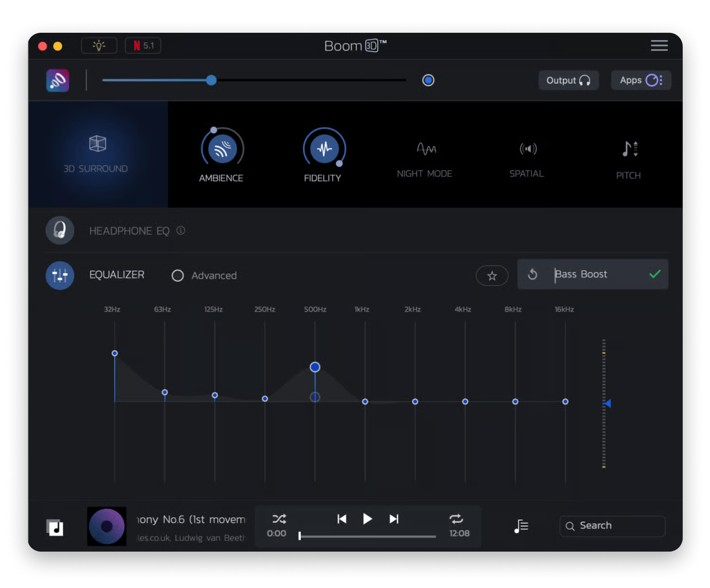Image resolution: width=710 pixels, height=588 pixels.
Task: Enable the Pitch effect
Action: coord(630,149)
